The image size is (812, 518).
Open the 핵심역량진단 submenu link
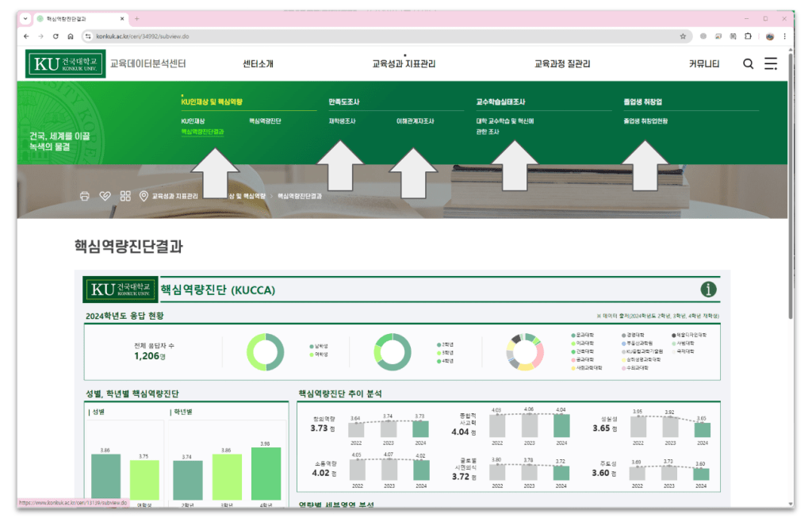pos(265,121)
